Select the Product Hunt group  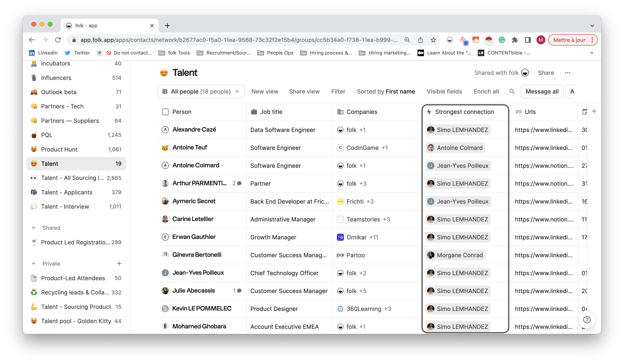tap(59, 149)
